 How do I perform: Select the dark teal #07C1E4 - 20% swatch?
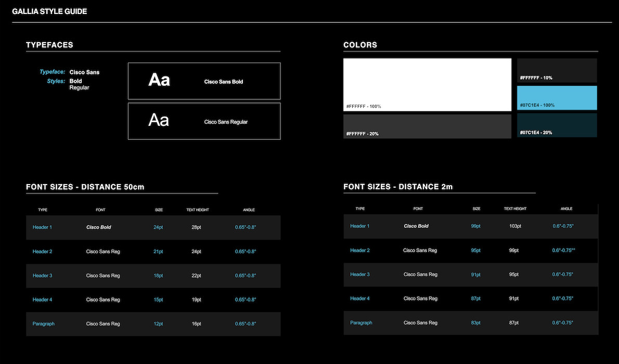(557, 125)
